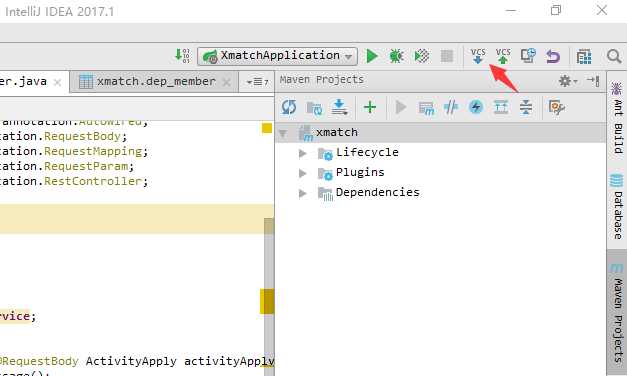627x376 pixels.
Task: Minimize the IntelliJ IDEA window
Action: coord(511,10)
